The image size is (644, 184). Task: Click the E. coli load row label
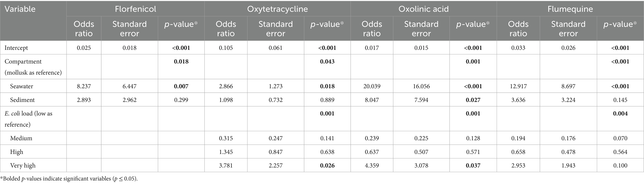point(28,119)
